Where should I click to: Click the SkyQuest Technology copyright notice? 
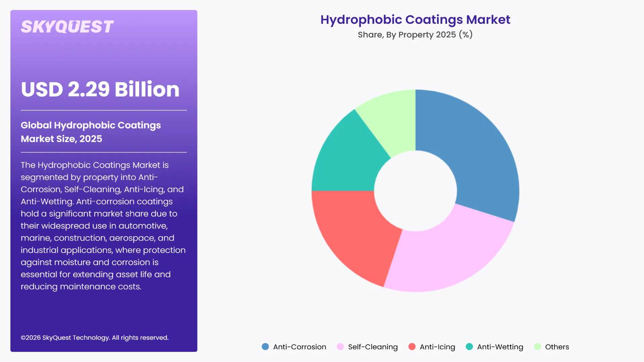tap(95, 338)
